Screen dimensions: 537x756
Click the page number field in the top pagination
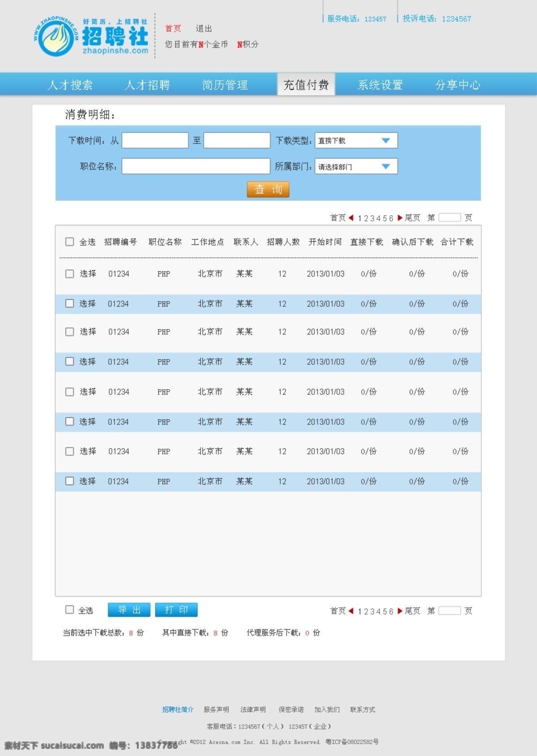(449, 217)
